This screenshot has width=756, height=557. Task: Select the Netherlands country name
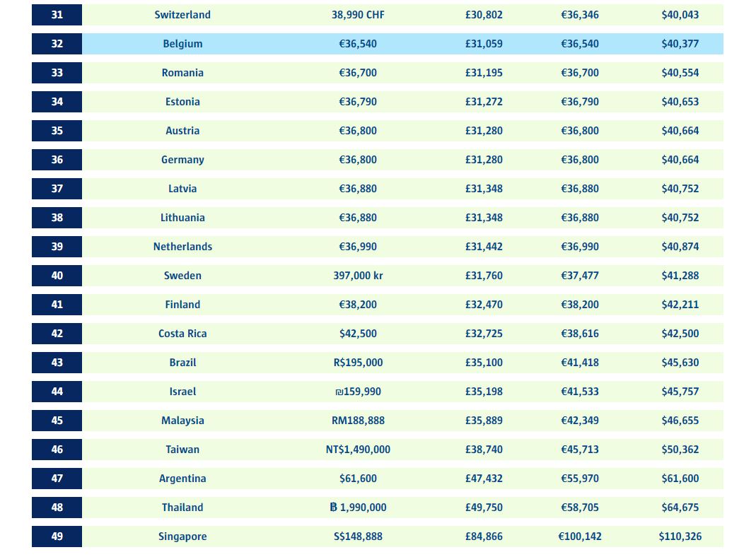[x=182, y=247]
